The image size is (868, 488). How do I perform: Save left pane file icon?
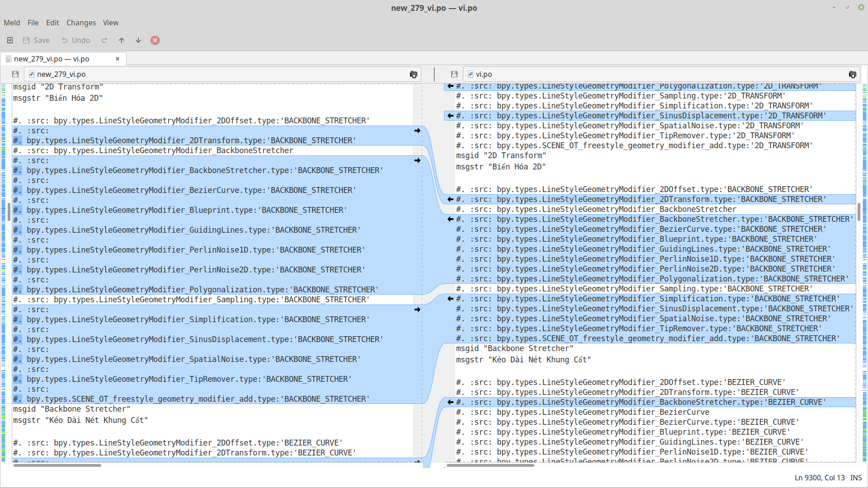click(15, 74)
